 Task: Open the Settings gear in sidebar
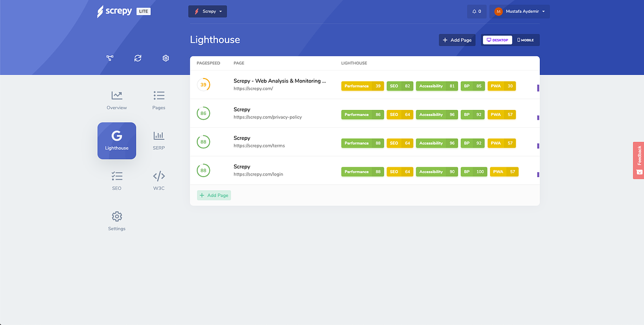[117, 216]
